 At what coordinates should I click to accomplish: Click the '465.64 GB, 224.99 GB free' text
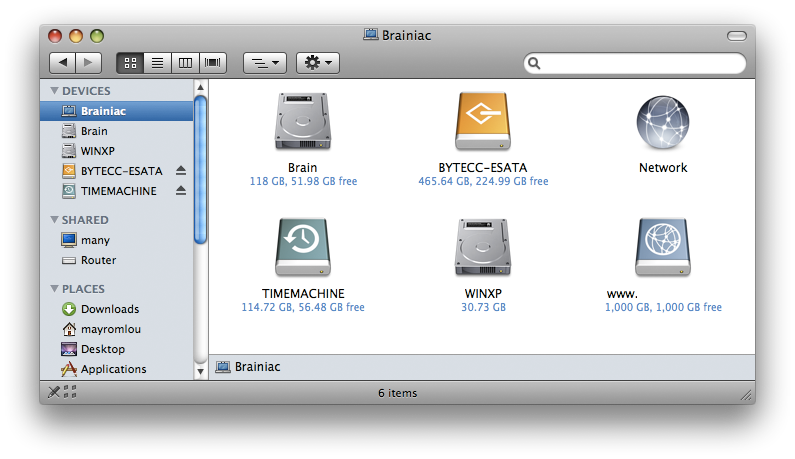coord(483,181)
